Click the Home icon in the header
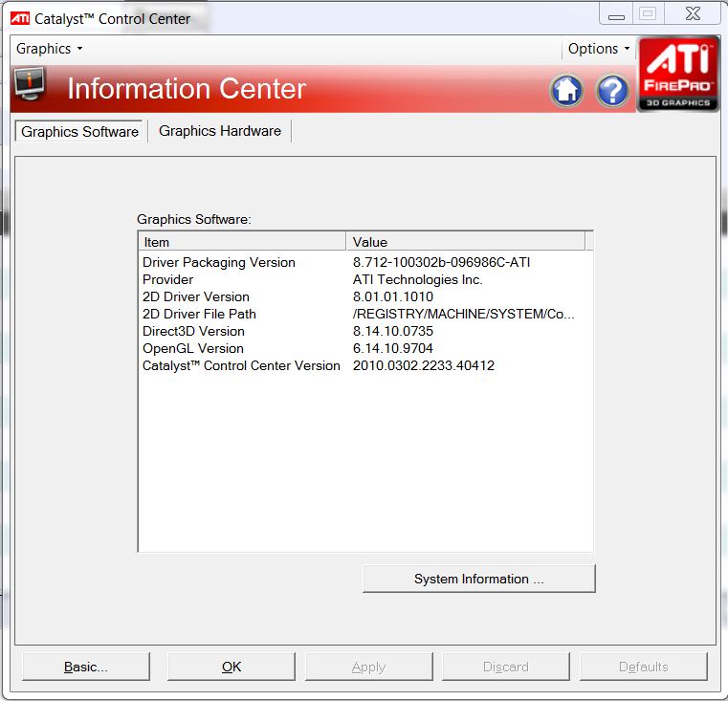This screenshot has width=728, height=701. pos(566,90)
